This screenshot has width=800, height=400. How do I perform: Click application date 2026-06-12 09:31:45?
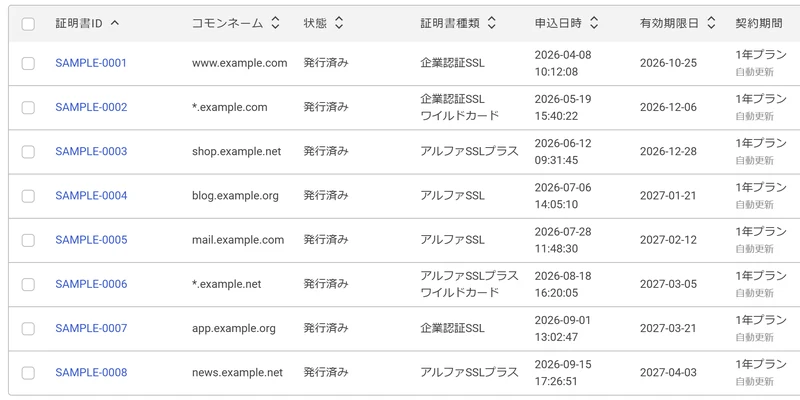563,152
